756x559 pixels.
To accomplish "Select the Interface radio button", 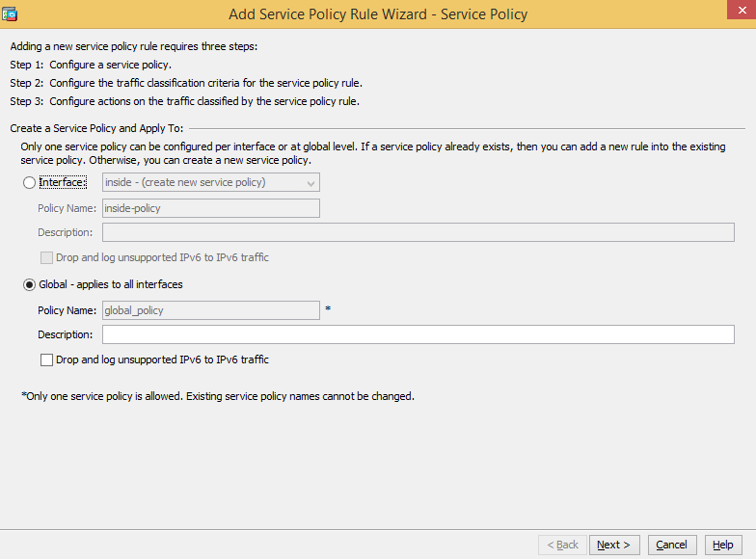I will 30,182.
